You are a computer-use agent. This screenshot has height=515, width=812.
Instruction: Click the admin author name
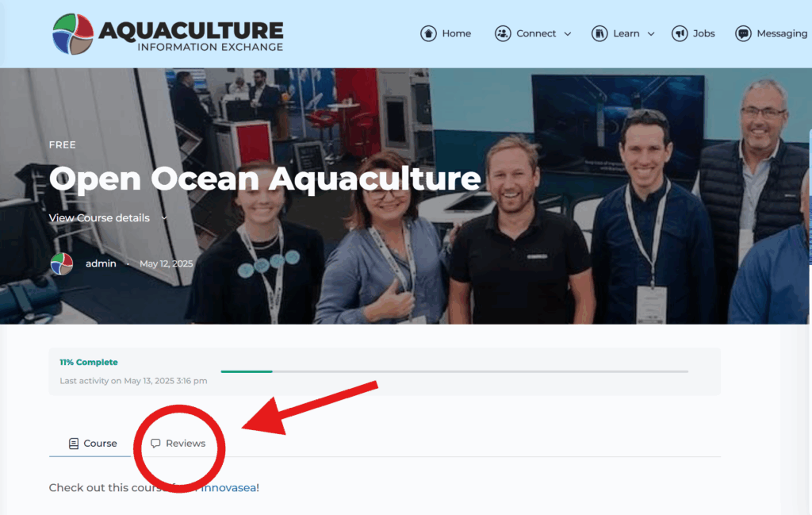(101, 263)
